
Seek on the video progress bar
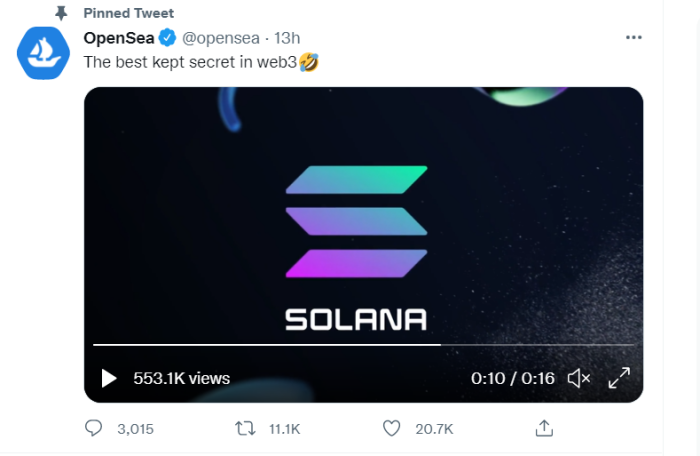coord(363,345)
